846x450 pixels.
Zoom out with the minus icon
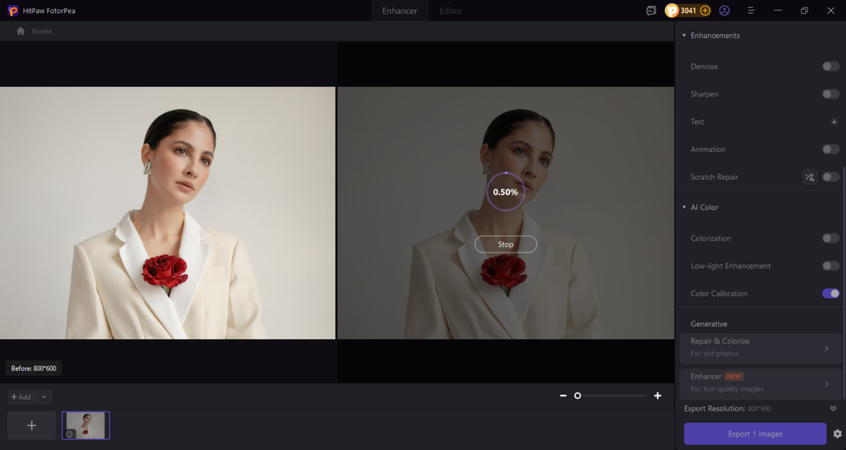563,396
